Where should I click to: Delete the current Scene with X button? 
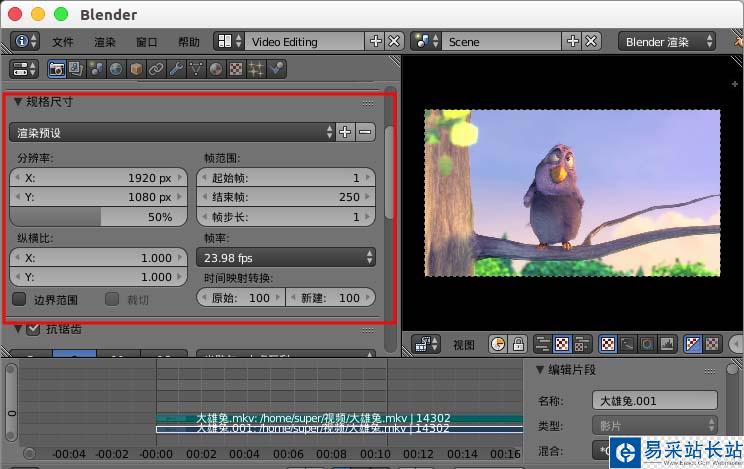pos(591,41)
